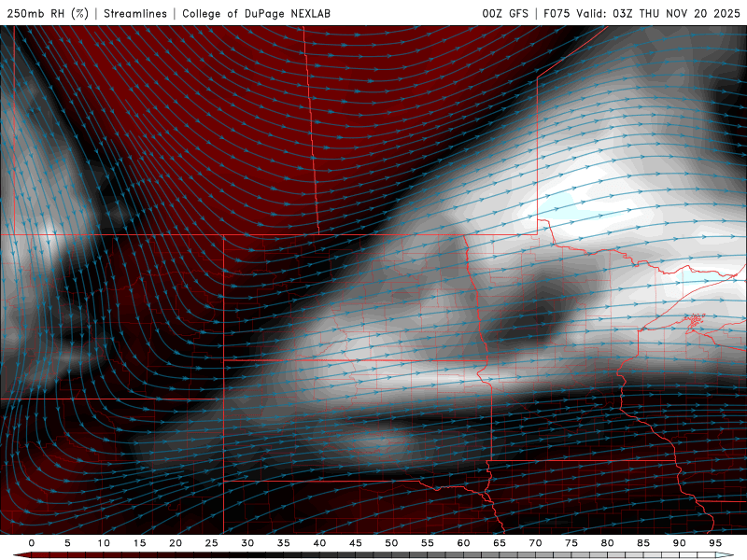Click "College of DuPage NEXLAB" header text
The width and height of the screenshot is (747, 560).
256,13
